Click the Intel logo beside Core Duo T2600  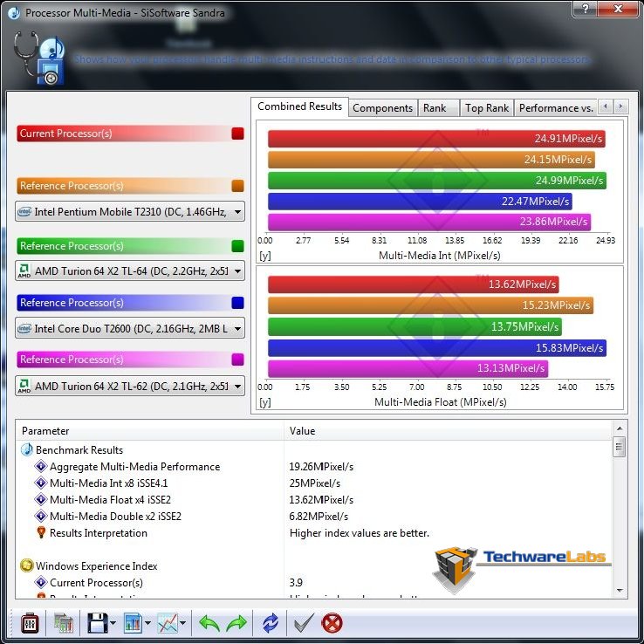pos(24,328)
